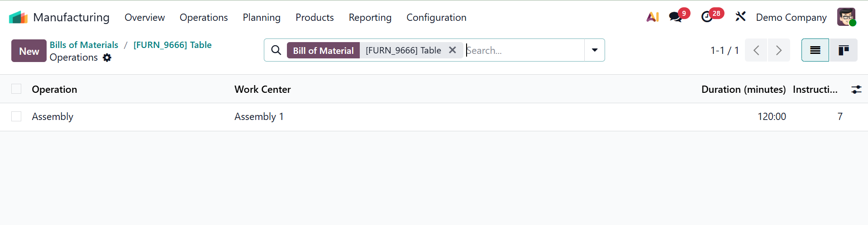Click the Operations actions gear icon
Image resolution: width=868 pixels, height=225 pixels.
[x=107, y=57]
